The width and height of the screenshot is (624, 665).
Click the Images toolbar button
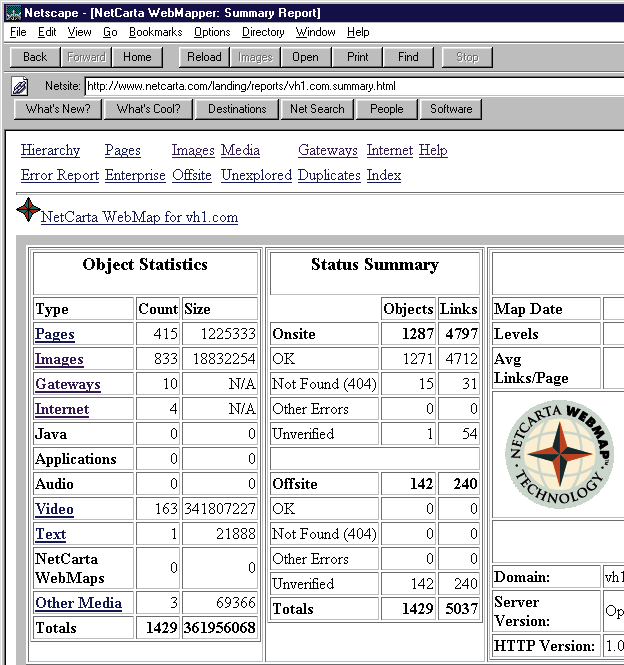click(255, 57)
